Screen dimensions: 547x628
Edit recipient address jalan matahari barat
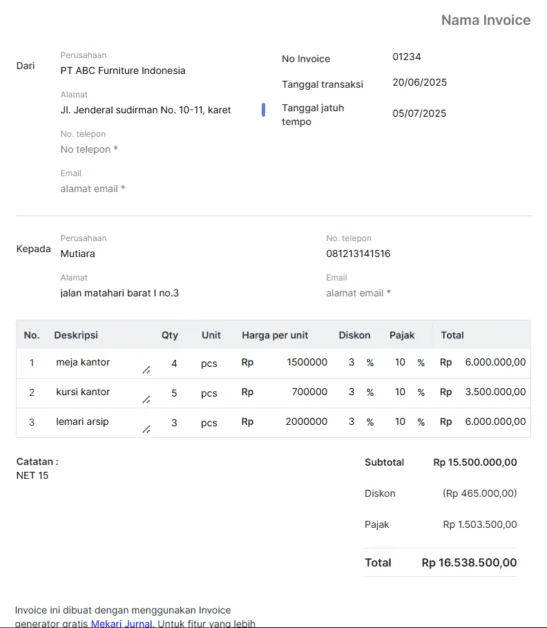point(119,293)
